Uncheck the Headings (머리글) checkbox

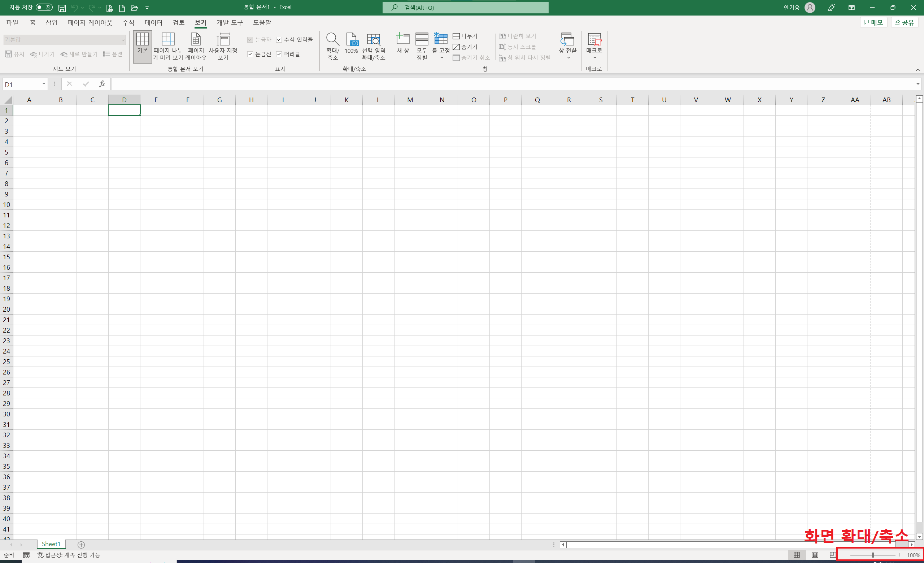point(279,55)
